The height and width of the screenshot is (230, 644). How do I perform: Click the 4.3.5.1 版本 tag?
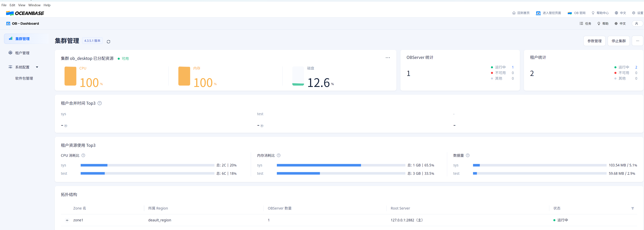92,41
